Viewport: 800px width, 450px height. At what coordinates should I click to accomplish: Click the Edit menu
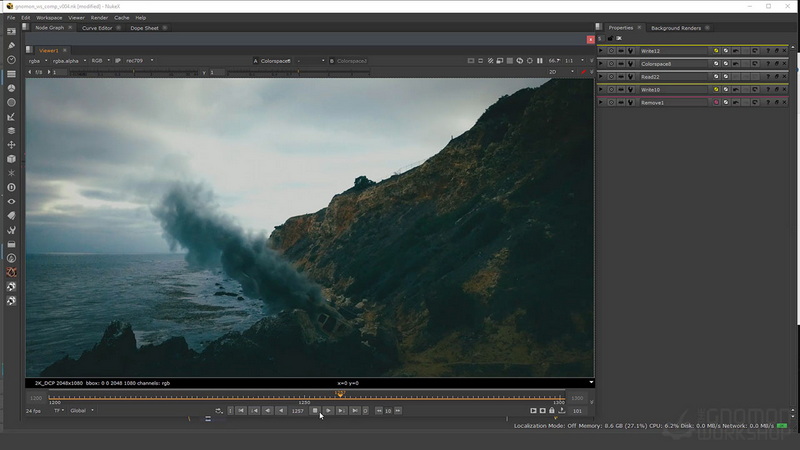[26, 18]
